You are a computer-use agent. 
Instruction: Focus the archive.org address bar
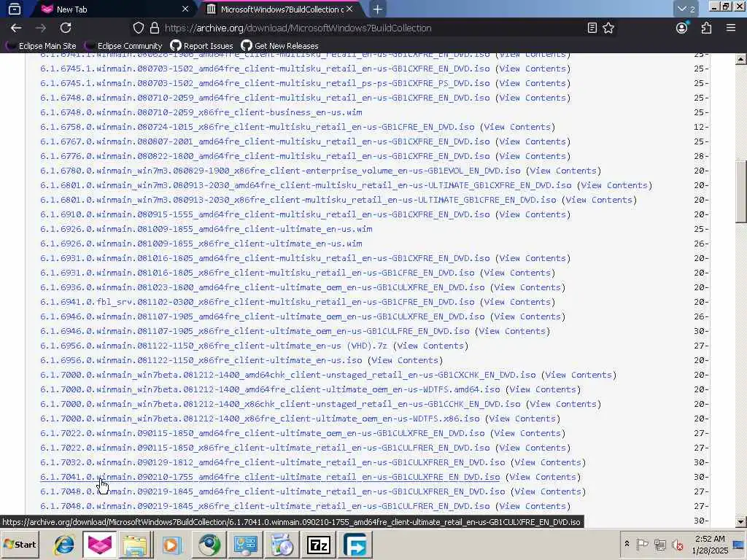pos(371,28)
